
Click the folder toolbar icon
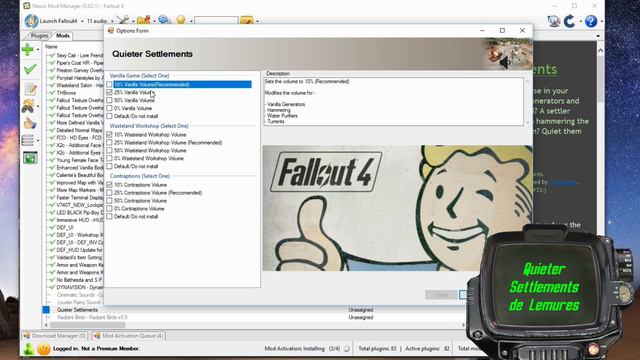point(143,20)
